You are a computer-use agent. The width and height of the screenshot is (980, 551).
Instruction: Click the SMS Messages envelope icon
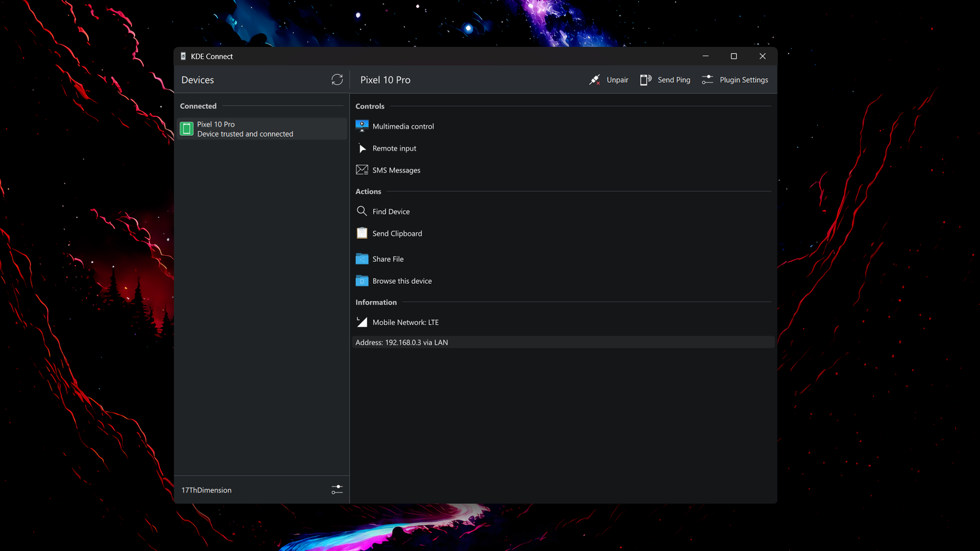pos(362,170)
